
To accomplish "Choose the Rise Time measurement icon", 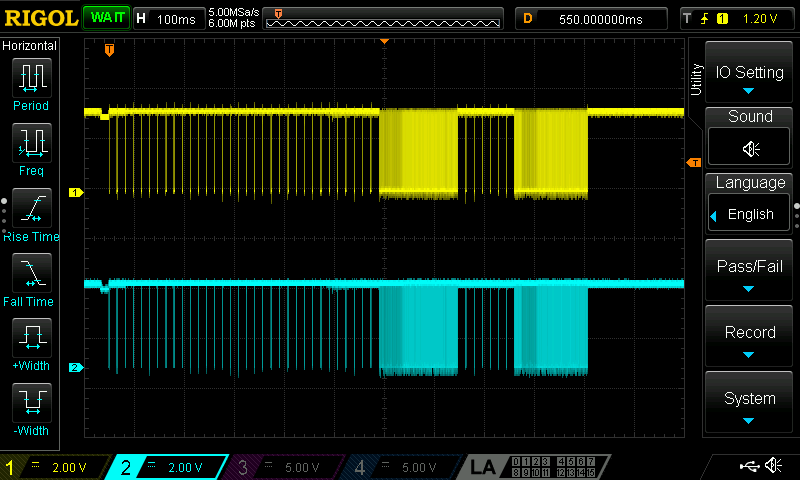I will 30,209.
